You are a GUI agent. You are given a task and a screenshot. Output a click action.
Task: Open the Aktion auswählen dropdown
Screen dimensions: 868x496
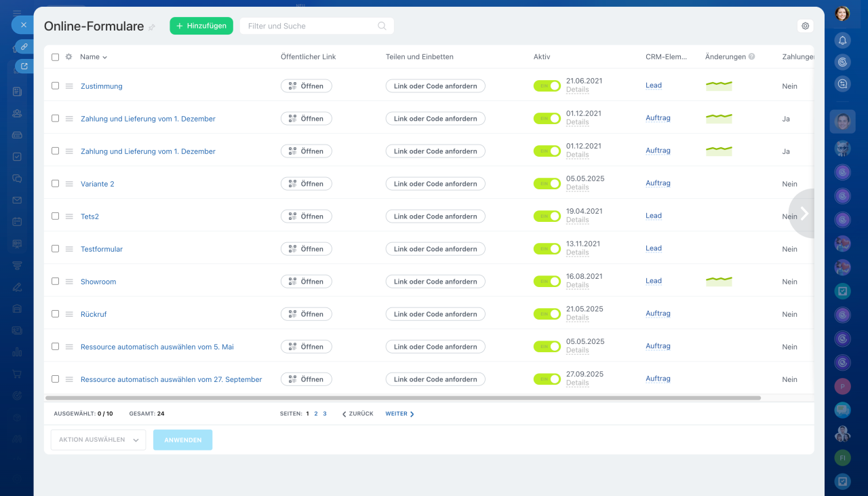coord(98,440)
